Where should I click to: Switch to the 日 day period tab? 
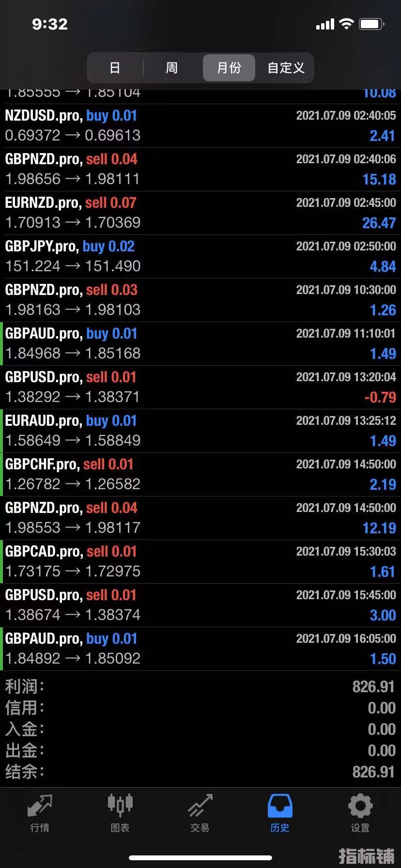pyautogui.click(x=115, y=68)
